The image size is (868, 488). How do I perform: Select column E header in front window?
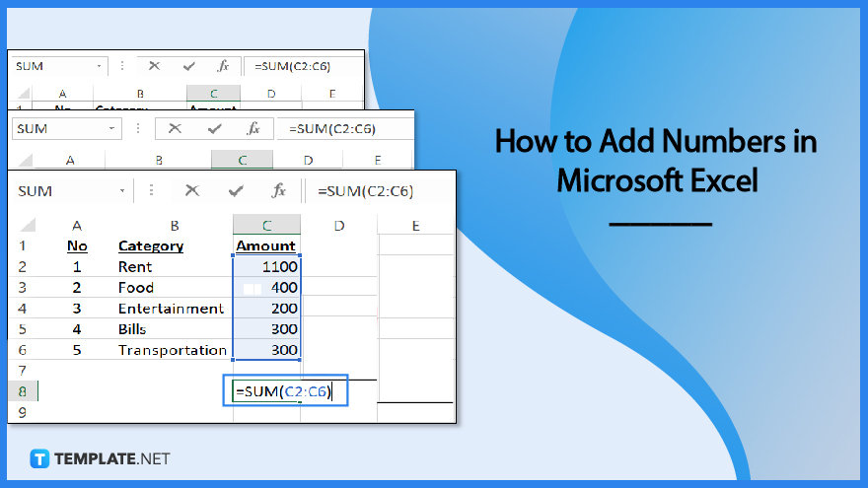415,225
